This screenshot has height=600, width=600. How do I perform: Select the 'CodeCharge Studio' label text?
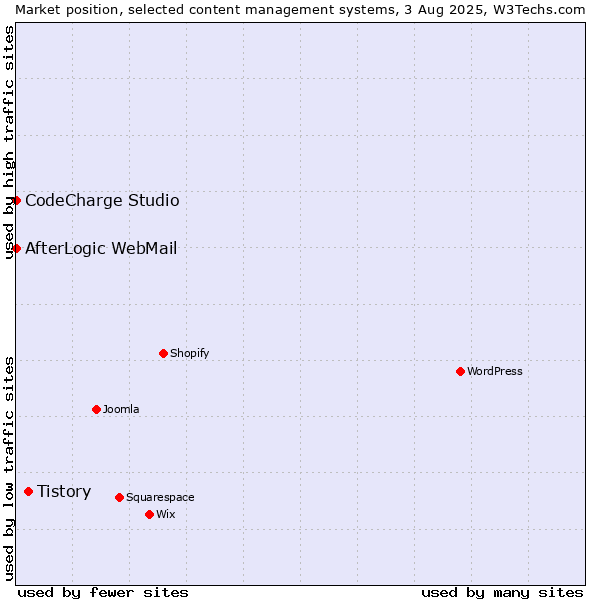[102, 201]
